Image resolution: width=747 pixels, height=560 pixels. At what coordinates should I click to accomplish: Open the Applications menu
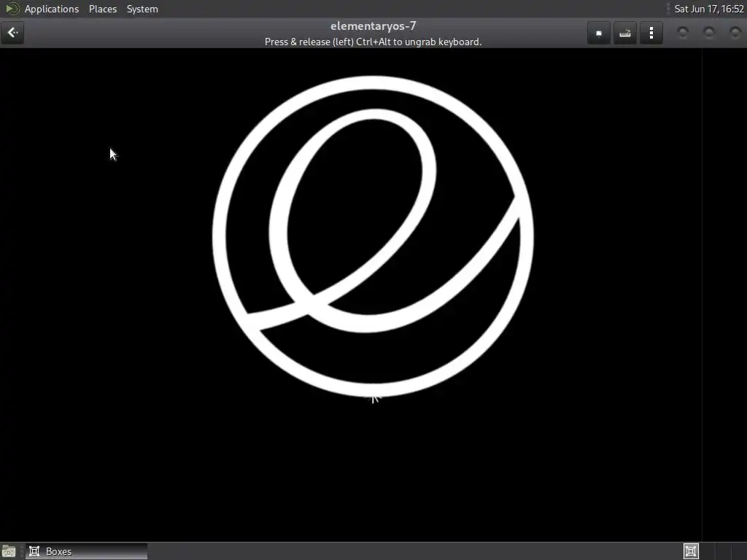click(x=52, y=9)
